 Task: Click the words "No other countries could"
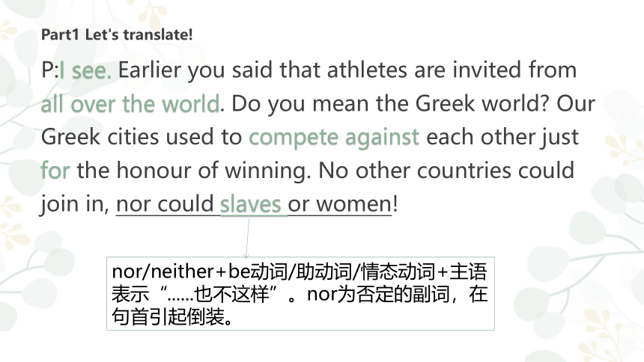click(446, 170)
